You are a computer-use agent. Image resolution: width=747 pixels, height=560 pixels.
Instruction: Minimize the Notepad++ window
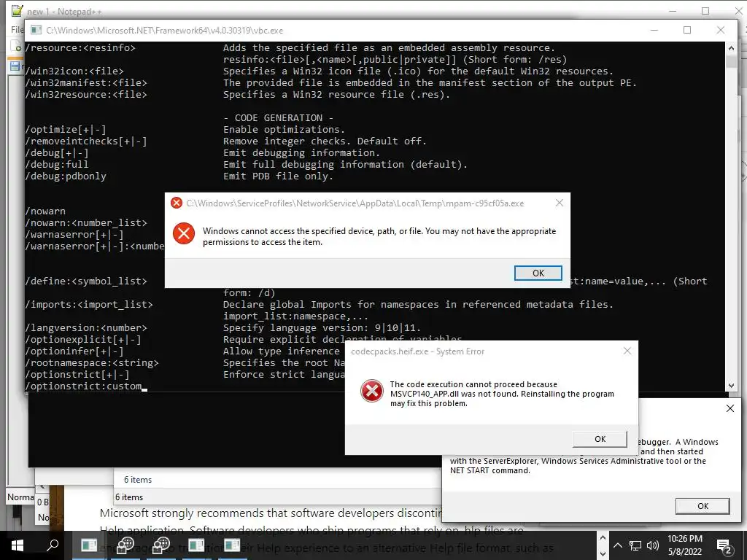tap(673, 11)
